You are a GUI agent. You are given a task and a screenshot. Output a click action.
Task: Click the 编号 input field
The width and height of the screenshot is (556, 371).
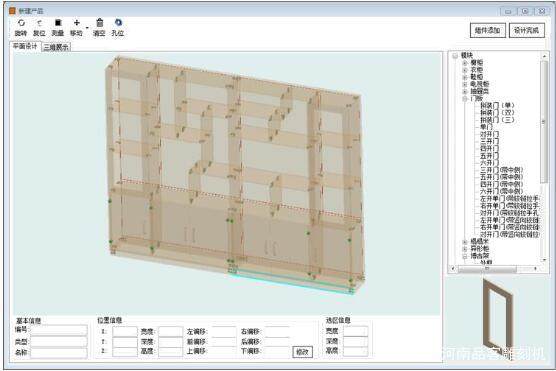[59, 330]
